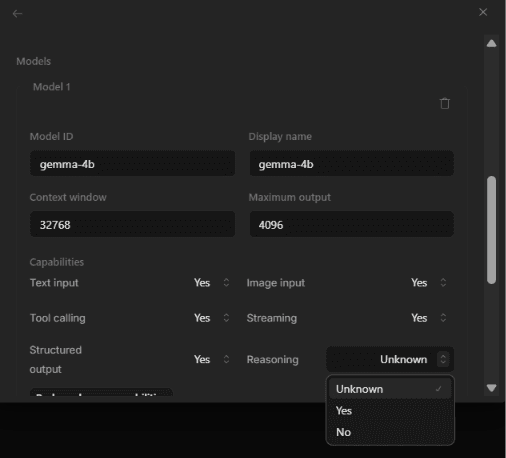Edit the Display name field
Viewport: 506px width, 458px height.
point(352,164)
